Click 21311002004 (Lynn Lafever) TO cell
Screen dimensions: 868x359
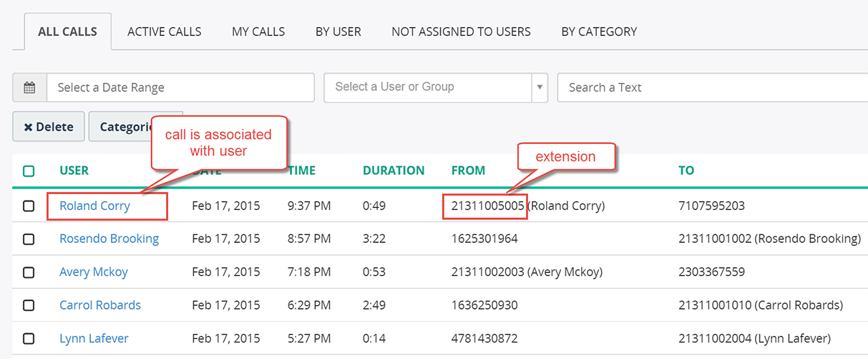[x=754, y=338]
